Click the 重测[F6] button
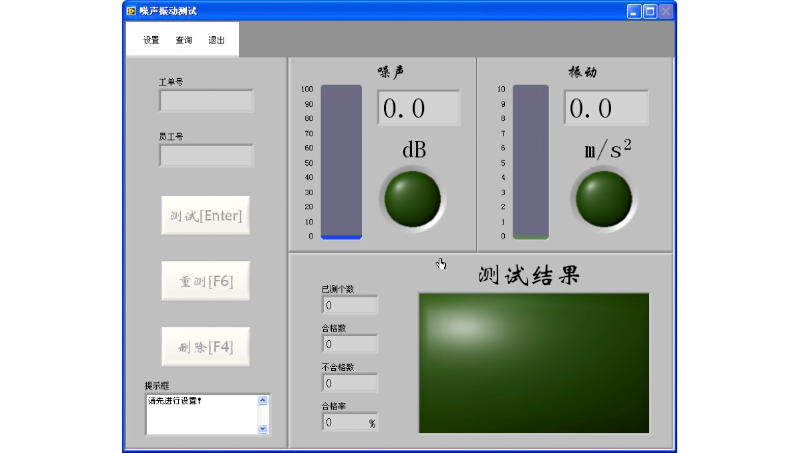This screenshot has width=800, height=453. (x=206, y=281)
